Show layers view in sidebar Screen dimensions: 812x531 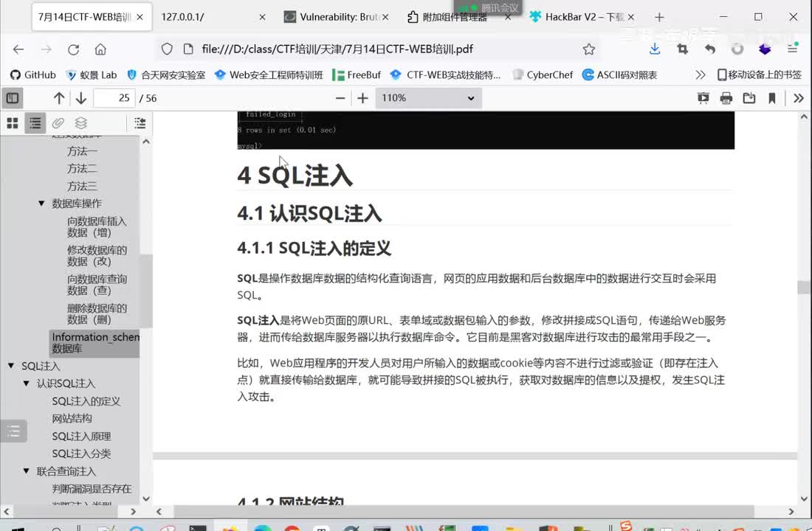coord(80,122)
